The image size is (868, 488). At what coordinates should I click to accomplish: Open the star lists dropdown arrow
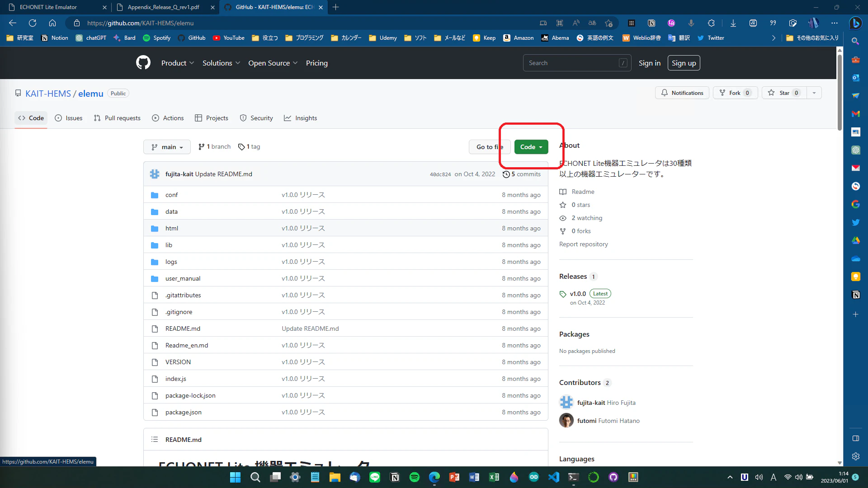(814, 93)
